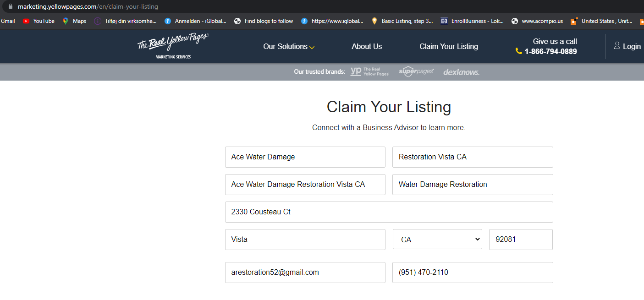Screen dimensions: 644x300
Task: Open the YouTube bookmark
Action: [39, 21]
